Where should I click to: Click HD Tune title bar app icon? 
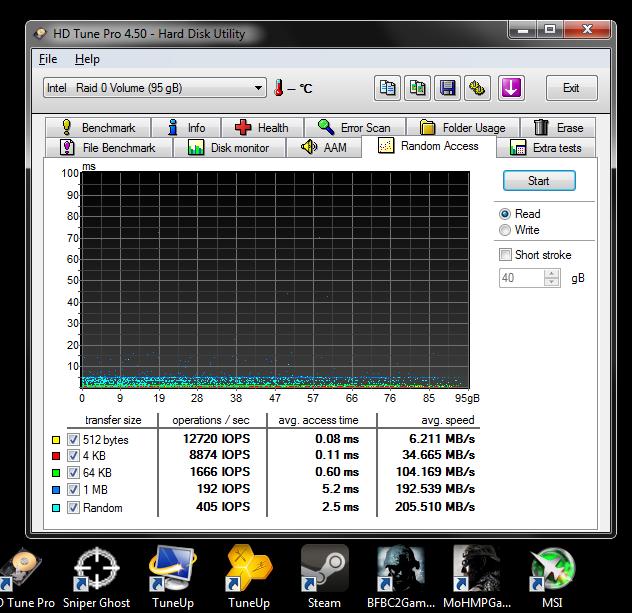click(40, 33)
